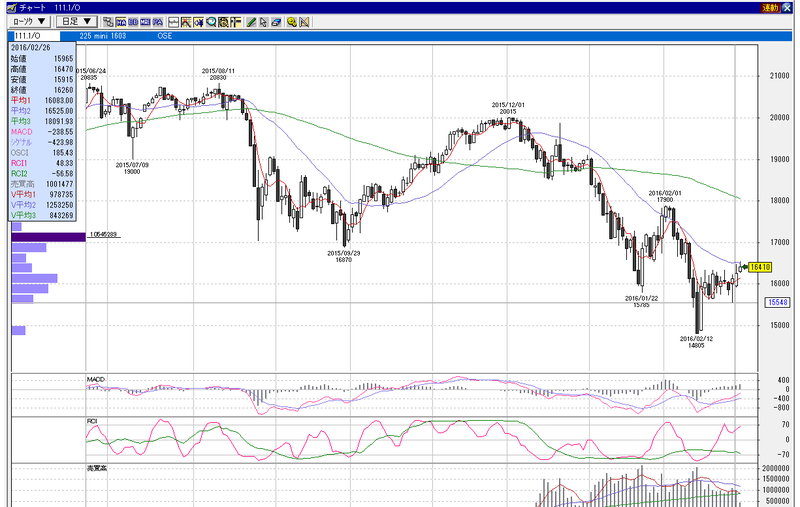Click the 連動 link button in title bar

coord(770,8)
